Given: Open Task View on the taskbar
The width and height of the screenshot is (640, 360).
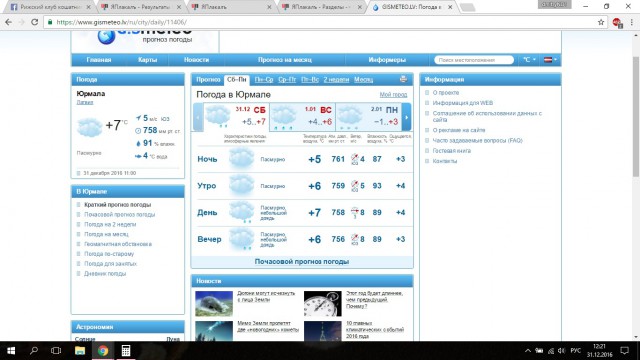Looking at the screenshot, I should (x=56, y=351).
